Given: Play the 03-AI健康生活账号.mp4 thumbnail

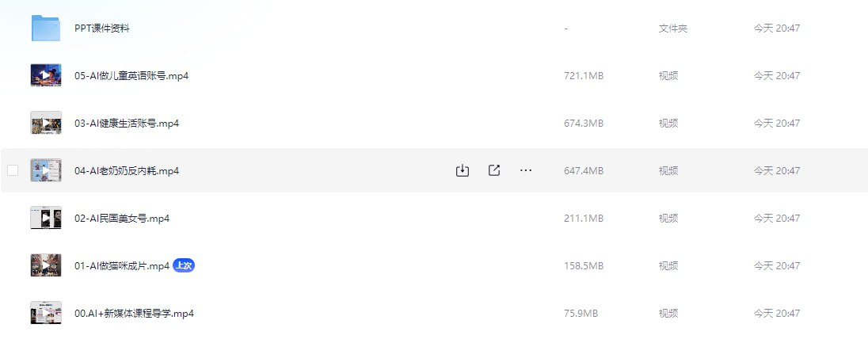Looking at the screenshot, I should (x=46, y=123).
